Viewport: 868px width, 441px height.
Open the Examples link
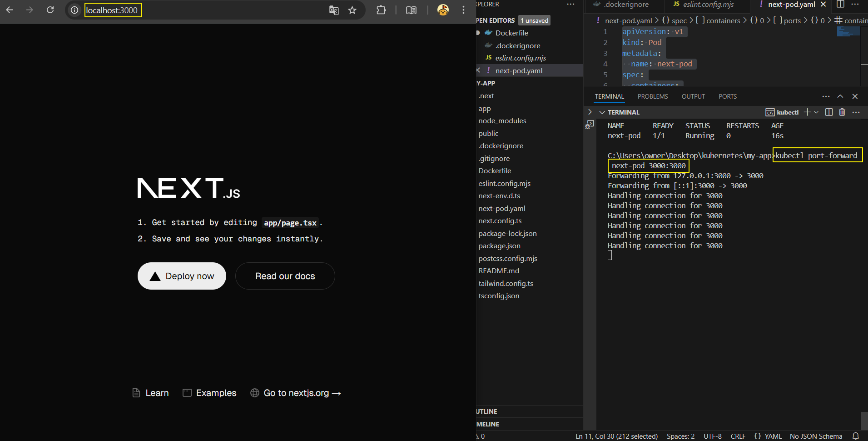pos(209,393)
